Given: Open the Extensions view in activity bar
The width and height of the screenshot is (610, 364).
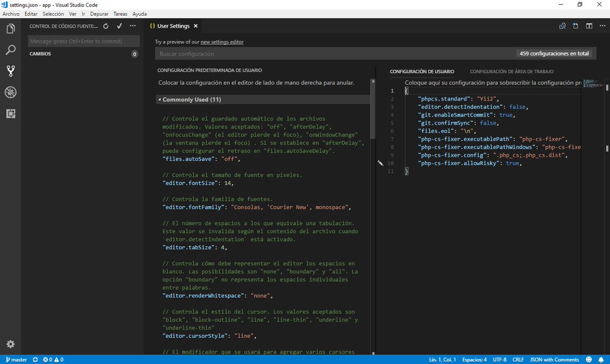Looking at the screenshot, I should pos(10,114).
